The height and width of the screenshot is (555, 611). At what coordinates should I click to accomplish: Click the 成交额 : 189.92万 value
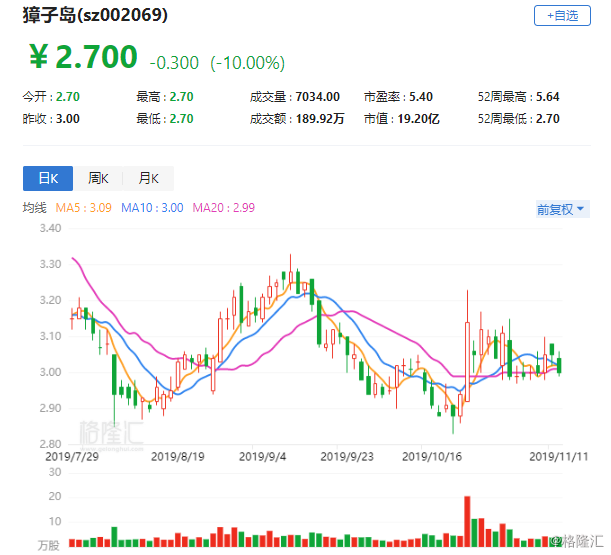[x=297, y=118]
